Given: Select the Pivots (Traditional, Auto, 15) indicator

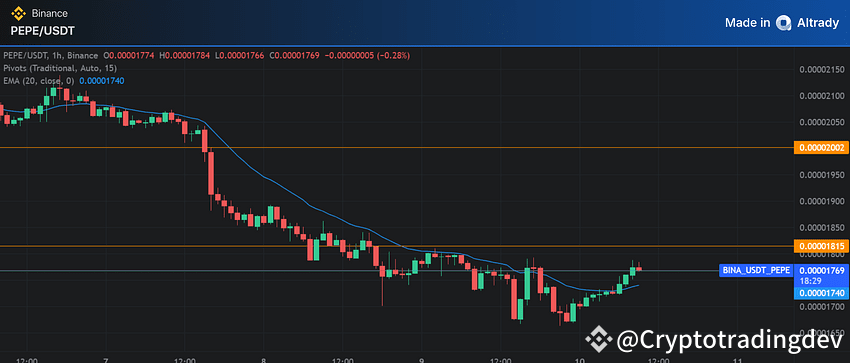Looking at the screenshot, I should [60, 68].
